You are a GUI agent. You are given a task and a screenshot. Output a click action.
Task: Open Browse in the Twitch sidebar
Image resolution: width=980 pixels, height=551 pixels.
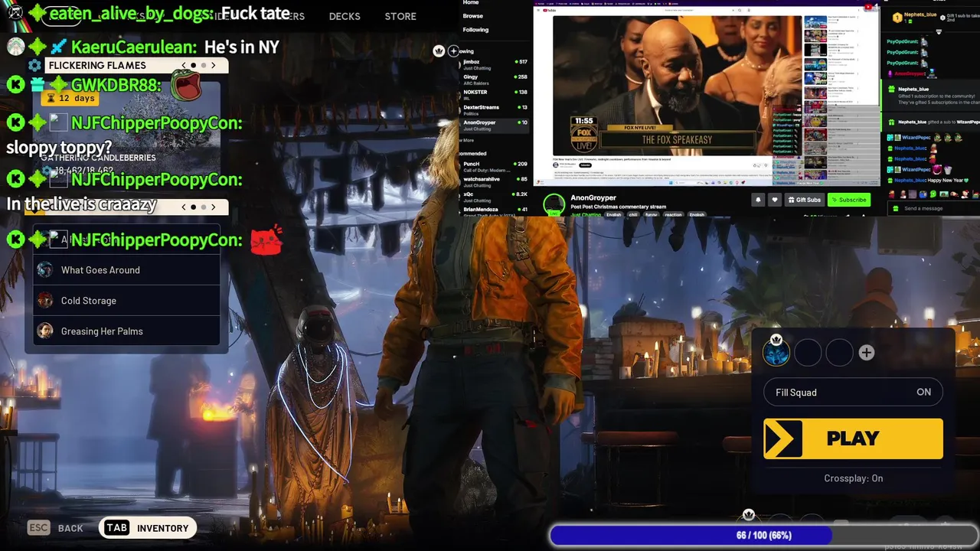pos(473,16)
